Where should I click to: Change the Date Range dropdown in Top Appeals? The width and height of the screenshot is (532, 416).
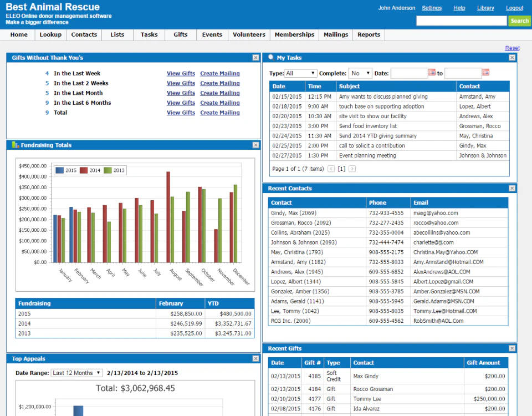(x=76, y=372)
